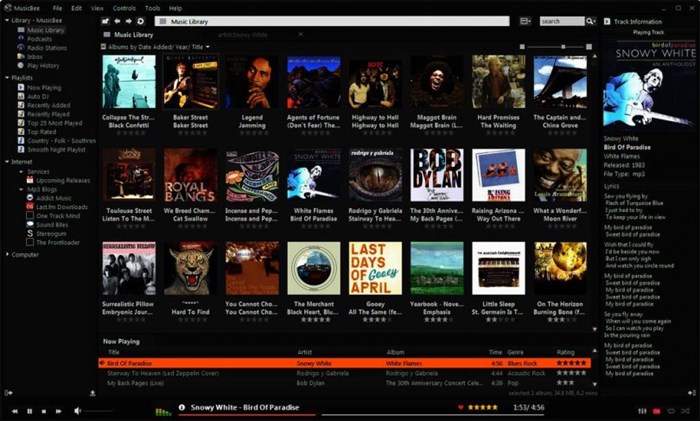700x421 pixels.
Task: Select Stairway To Heaven row in Now Playing
Action: (346, 373)
